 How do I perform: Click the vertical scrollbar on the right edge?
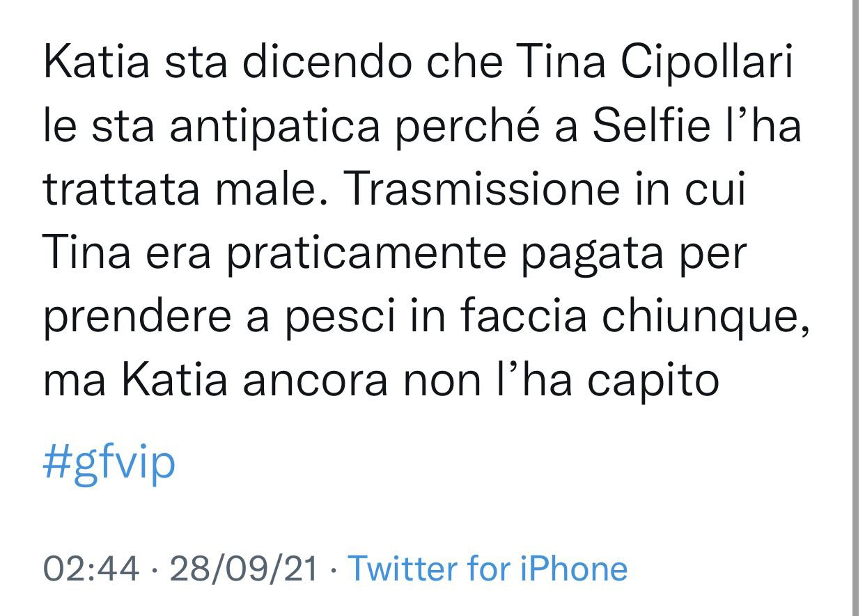pos(857,308)
